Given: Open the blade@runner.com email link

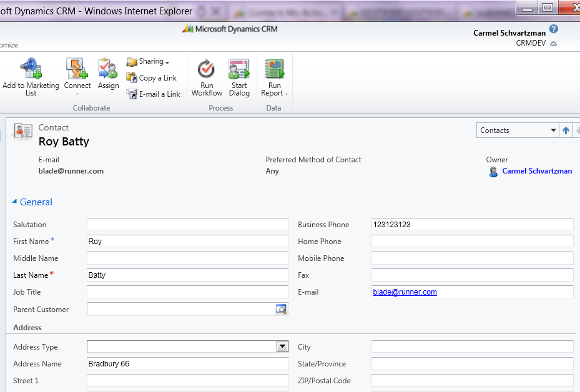Looking at the screenshot, I should tap(405, 292).
